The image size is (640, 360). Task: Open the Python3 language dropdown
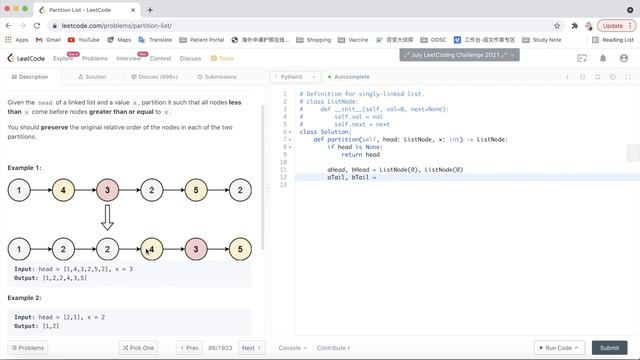pyautogui.click(x=295, y=77)
